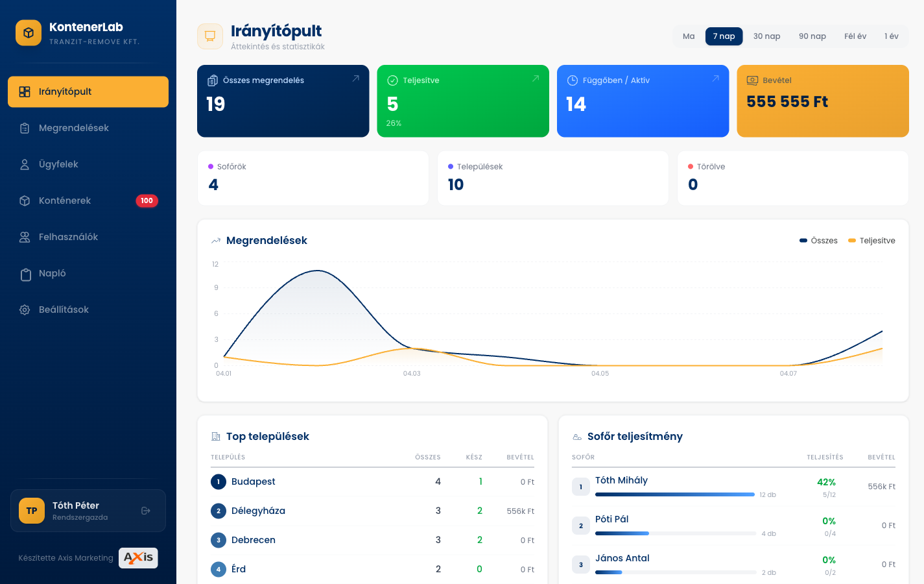Click the red 100 badge on Konténerek

(x=147, y=201)
